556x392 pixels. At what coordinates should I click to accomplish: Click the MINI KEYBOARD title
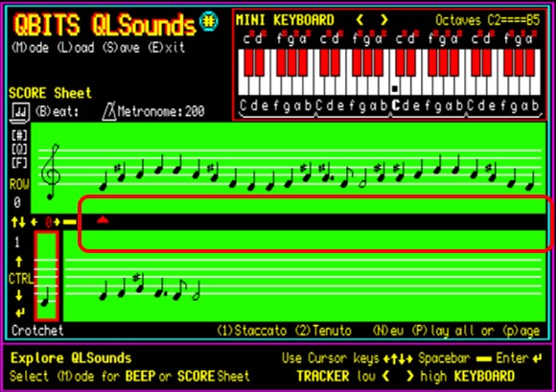(x=285, y=20)
